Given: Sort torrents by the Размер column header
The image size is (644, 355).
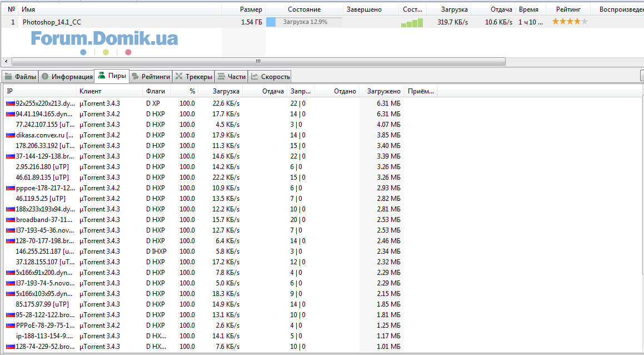Looking at the screenshot, I should click(243, 9).
